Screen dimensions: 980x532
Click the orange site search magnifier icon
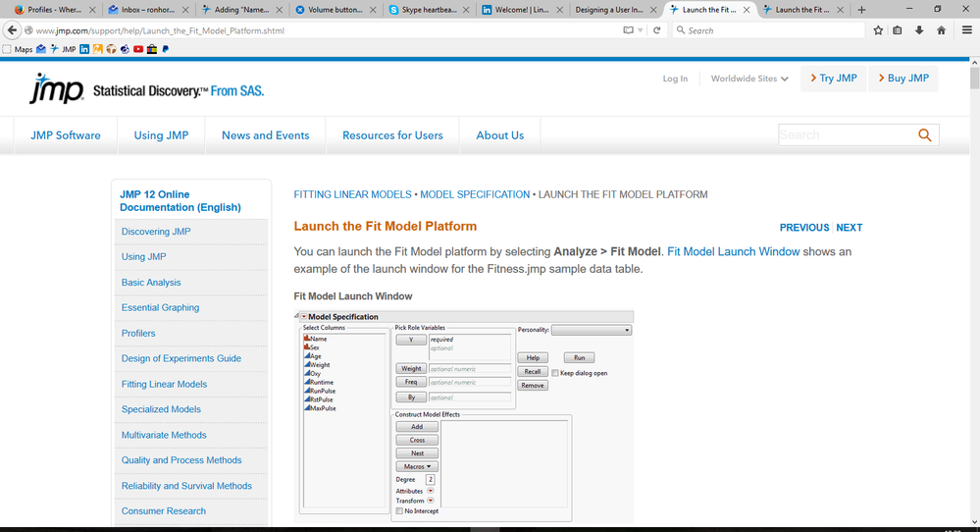click(x=924, y=135)
